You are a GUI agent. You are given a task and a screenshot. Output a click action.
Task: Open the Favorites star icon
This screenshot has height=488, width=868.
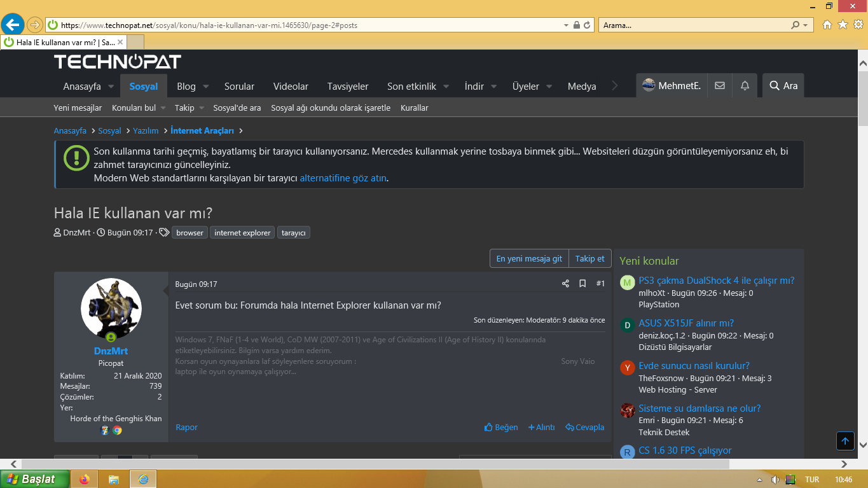tap(843, 25)
